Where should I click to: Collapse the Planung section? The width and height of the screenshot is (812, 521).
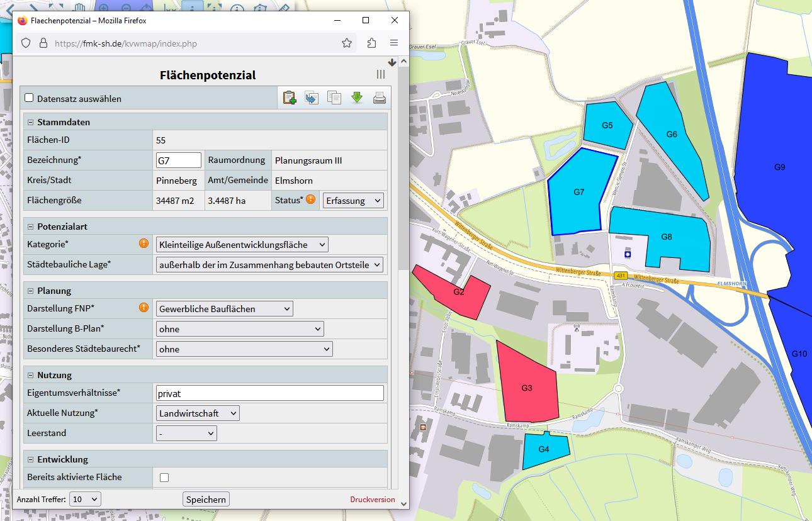[31, 291]
